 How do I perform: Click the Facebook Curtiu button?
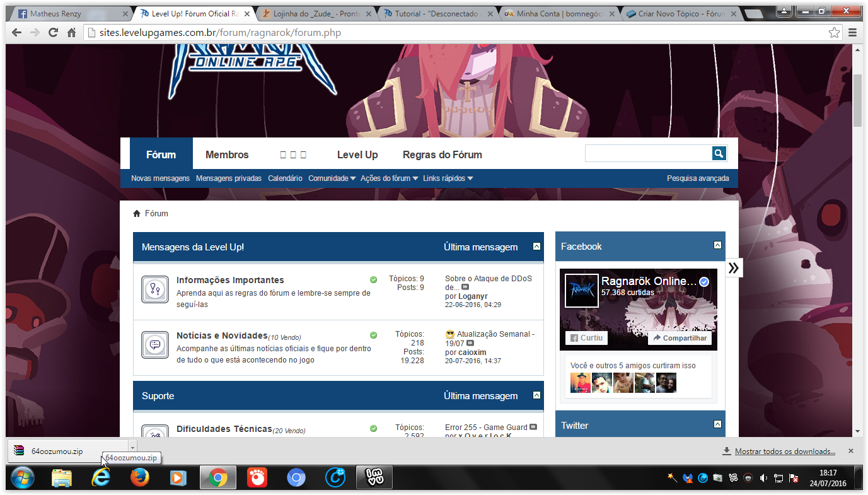point(586,338)
